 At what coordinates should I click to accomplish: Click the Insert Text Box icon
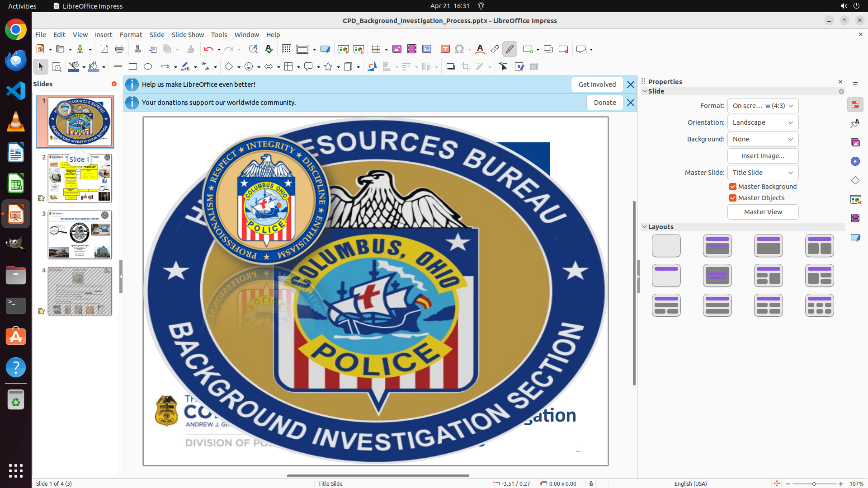[x=445, y=49]
